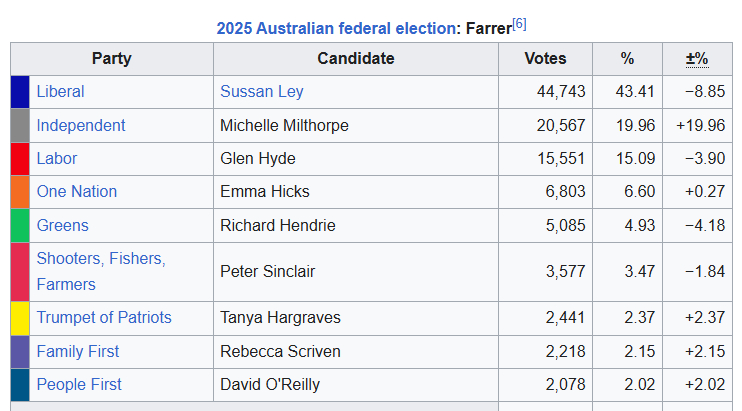Click the ±% column header

click(696, 59)
